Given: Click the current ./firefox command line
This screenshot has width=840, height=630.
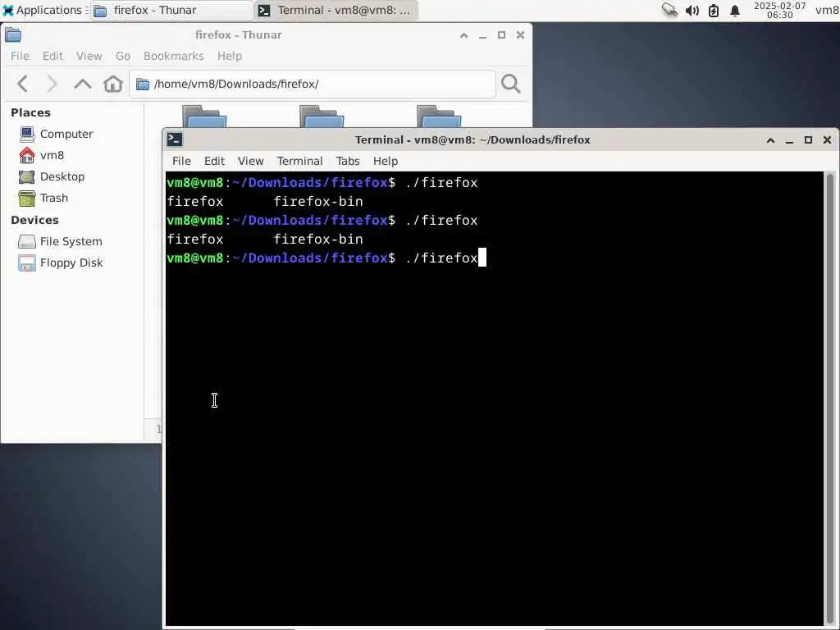Looking at the screenshot, I should 442,258.
